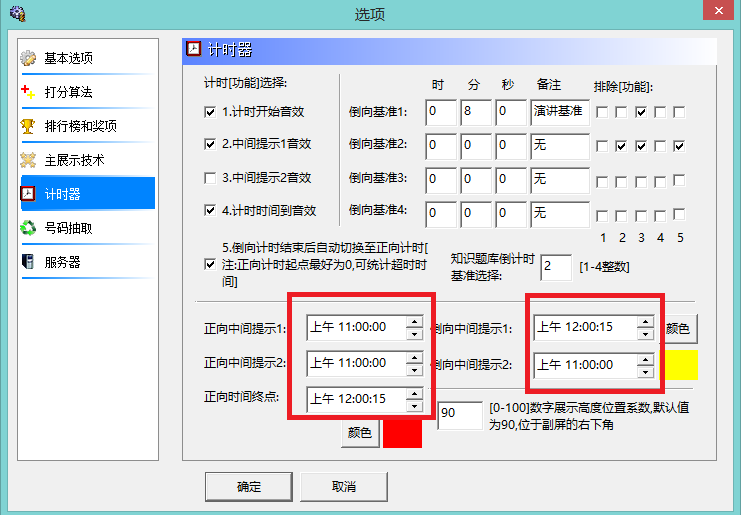Viewport: 741px width, 515px height.
Task: Check first exclude checkbox in 倒向基准3 row
Action: tap(602, 182)
